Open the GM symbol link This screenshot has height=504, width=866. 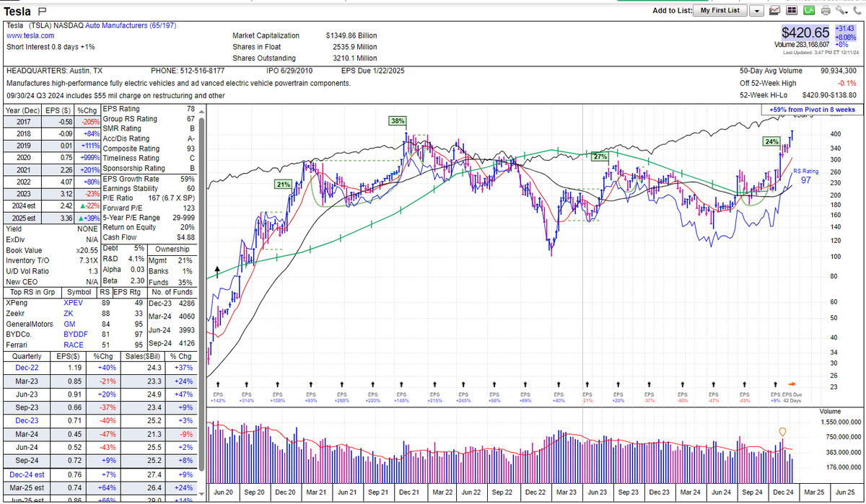[x=69, y=324]
